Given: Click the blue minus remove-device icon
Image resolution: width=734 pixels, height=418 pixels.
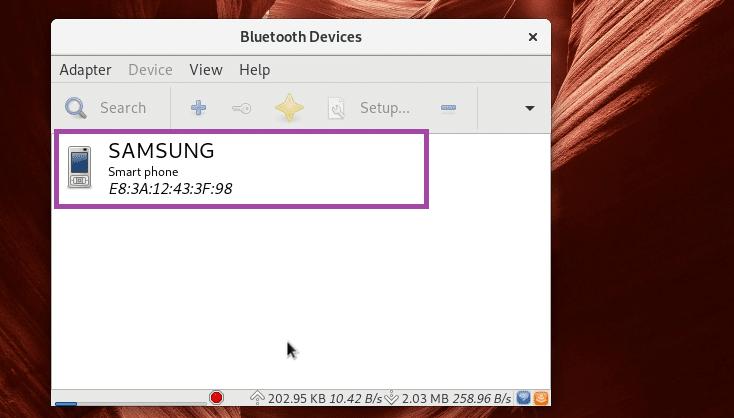Looking at the screenshot, I should pyautogui.click(x=448, y=108).
